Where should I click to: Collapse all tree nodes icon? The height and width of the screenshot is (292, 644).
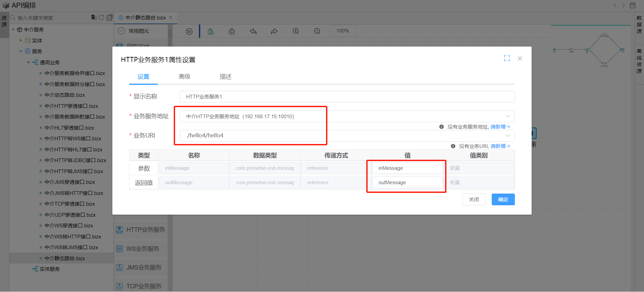pos(109,17)
